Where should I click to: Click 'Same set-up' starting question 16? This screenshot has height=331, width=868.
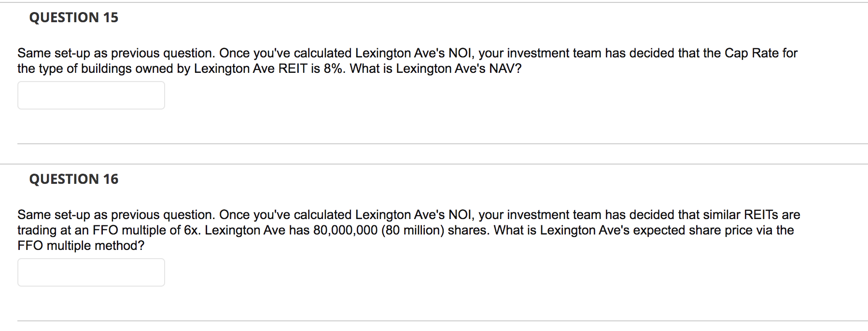54,215
